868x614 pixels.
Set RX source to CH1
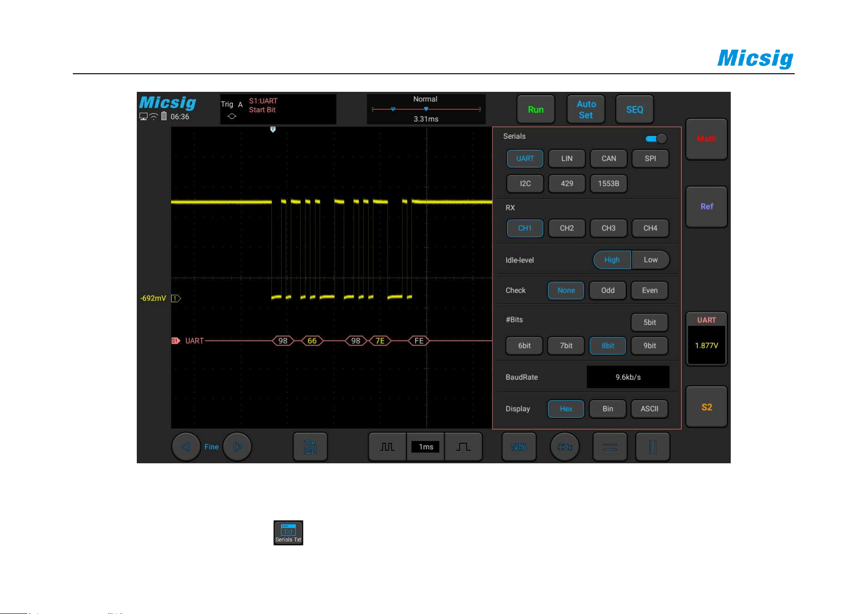point(525,228)
